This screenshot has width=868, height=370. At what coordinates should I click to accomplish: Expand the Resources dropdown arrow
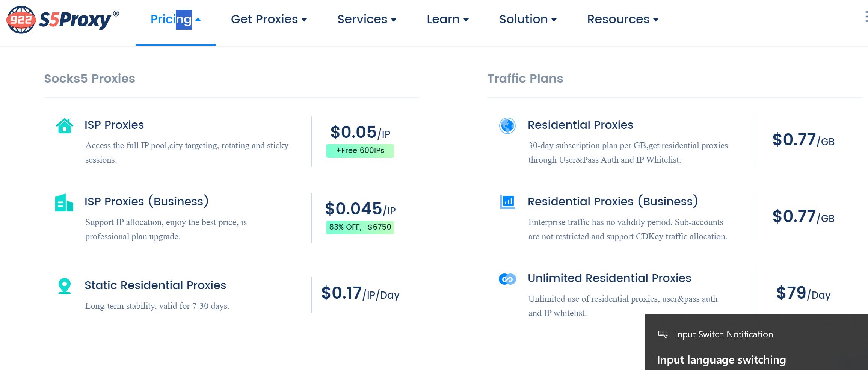click(x=656, y=20)
